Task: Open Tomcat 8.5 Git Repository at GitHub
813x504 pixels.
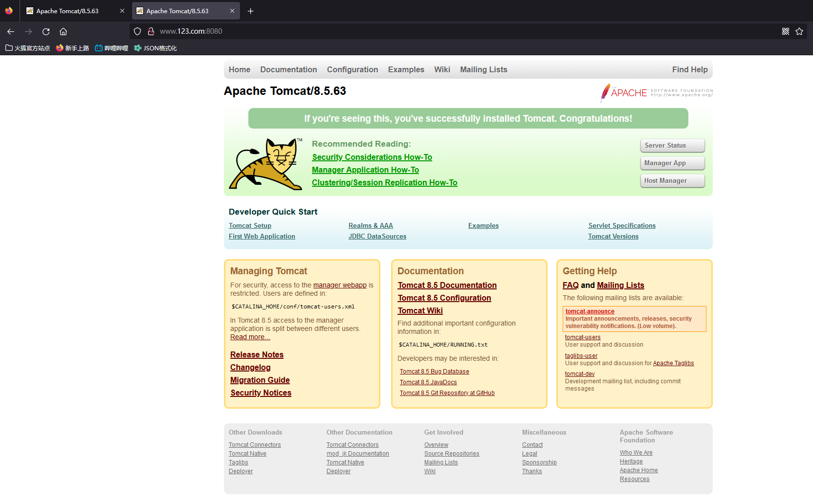Action: (x=447, y=393)
